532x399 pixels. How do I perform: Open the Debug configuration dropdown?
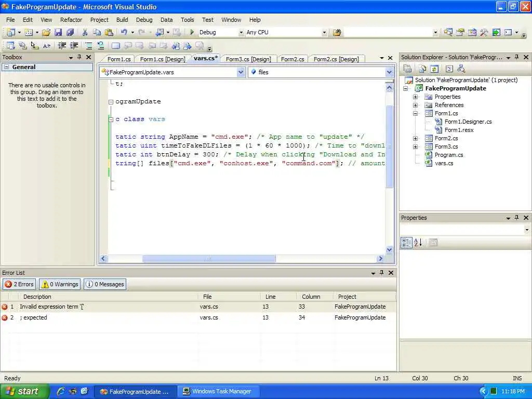pyautogui.click(x=241, y=33)
